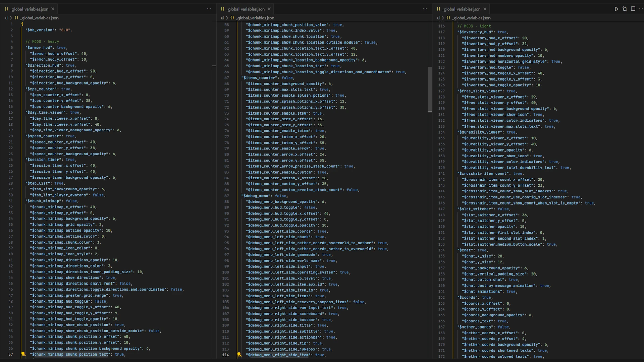The width and height of the screenshot is (644, 362).
Task: Click the lightbulb on line 57
Action: [23, 354]
